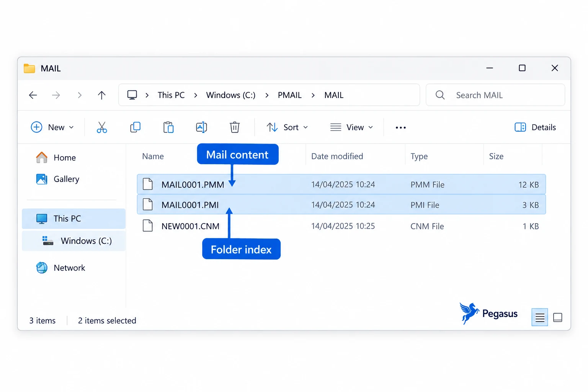588x392 pixels.
Task: Select the file name NEW0001.CNM
Action: 190,226
